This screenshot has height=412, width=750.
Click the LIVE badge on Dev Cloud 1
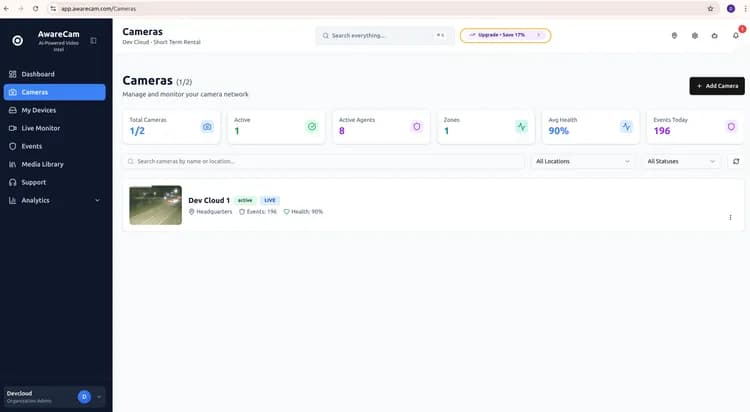coord(270,200)
